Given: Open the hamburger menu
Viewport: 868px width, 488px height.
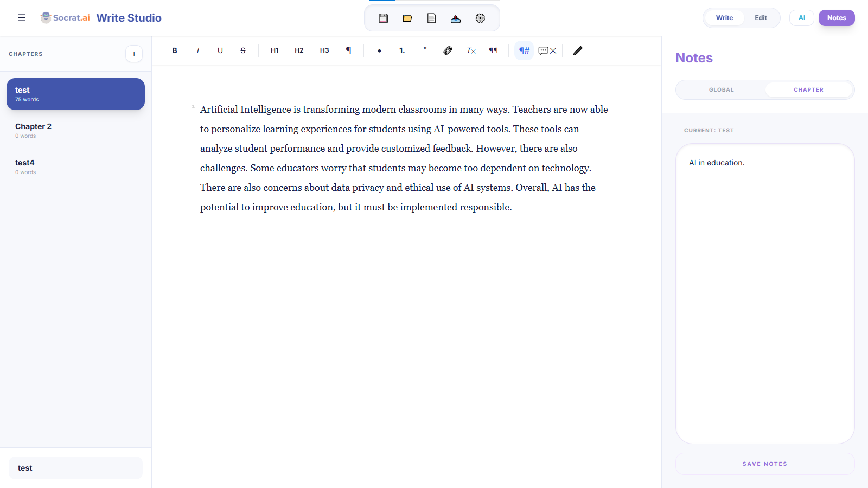Looking at the screenshot, I should coord(22,17).
